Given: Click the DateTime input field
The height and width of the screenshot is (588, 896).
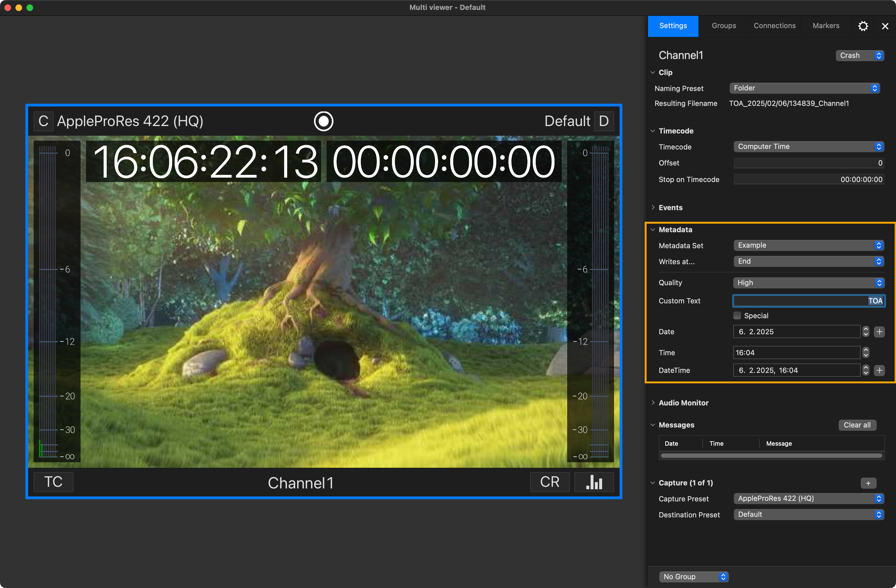Looking at the screenshot, I should pos(797,370).
